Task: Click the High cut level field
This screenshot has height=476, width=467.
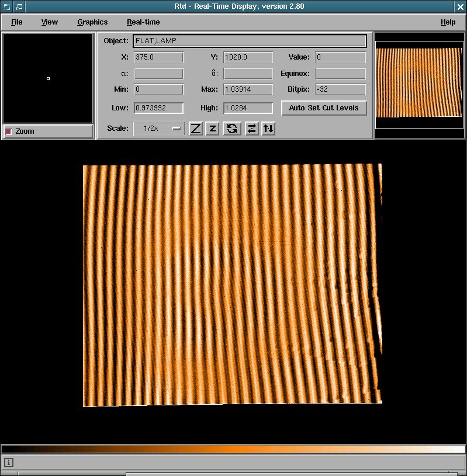Action: (x=248, y=108)
